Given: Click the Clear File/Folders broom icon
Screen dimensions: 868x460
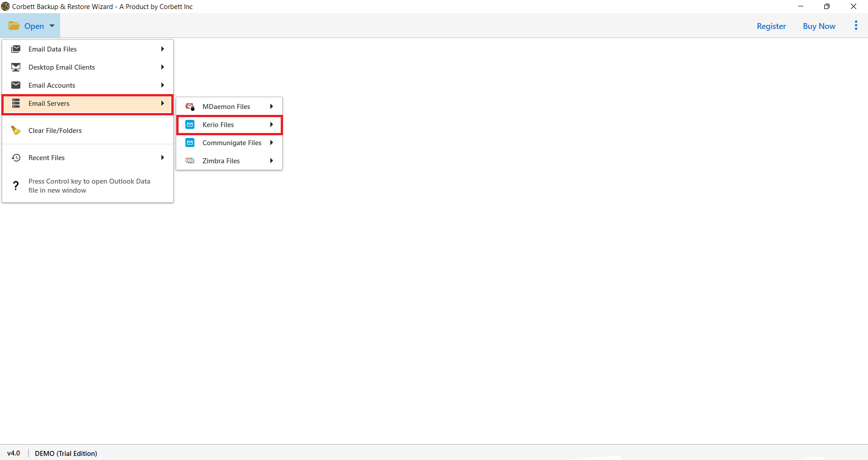Looking at the screenshot, I should [16, 130].
